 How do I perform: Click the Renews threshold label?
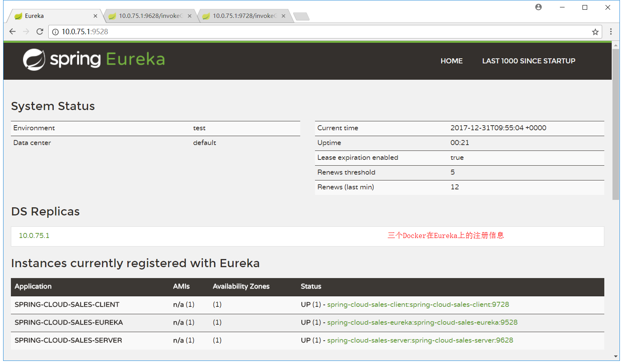click(346, 172)
